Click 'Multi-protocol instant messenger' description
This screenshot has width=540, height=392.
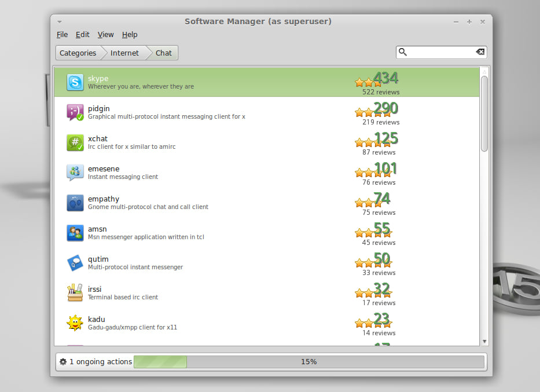[135, 267]
